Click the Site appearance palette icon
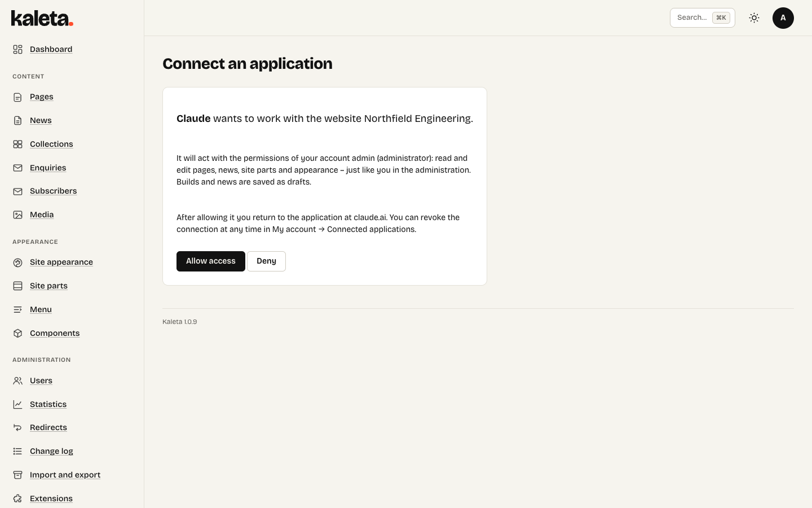The image size is (812, 508). pos(18,262)
